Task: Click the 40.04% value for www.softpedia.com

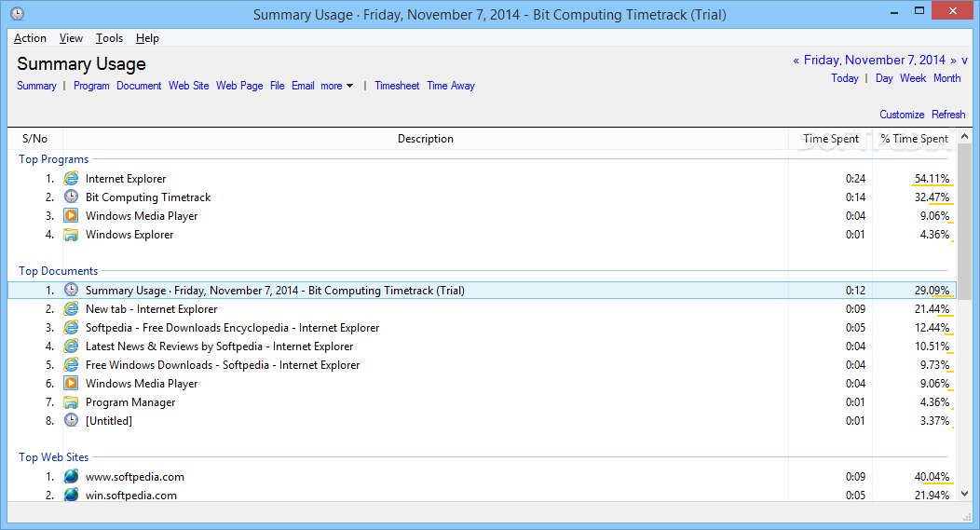Action: [932, 476]
